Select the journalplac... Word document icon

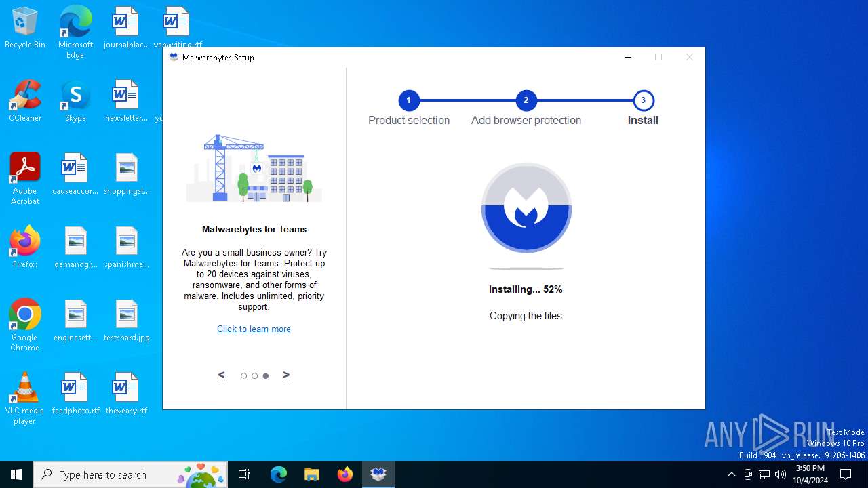[x=125, y=28]
